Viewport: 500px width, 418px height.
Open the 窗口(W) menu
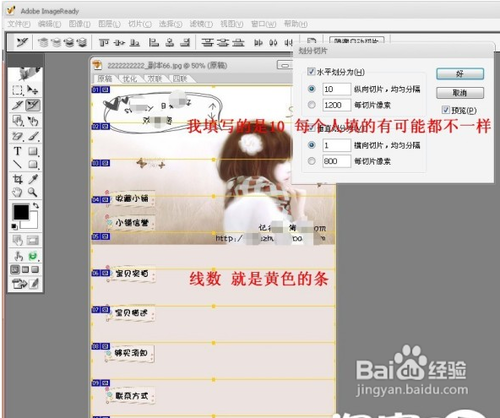coord(264,24)
